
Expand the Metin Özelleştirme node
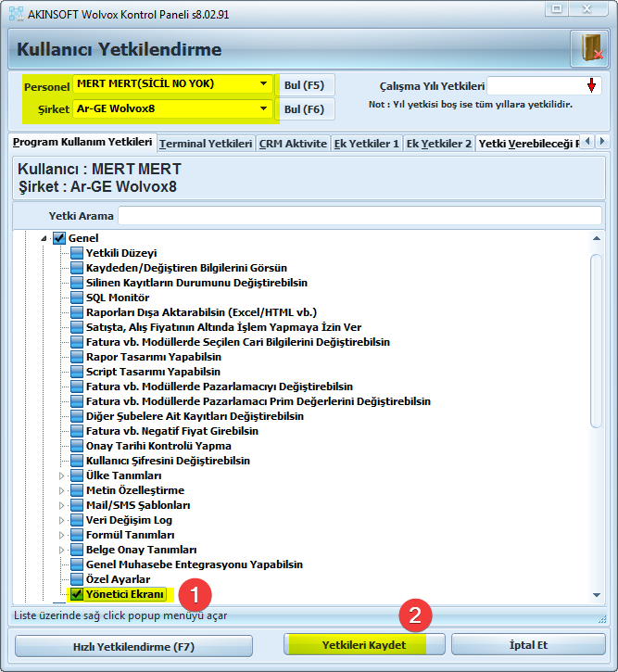pos(61,490)
